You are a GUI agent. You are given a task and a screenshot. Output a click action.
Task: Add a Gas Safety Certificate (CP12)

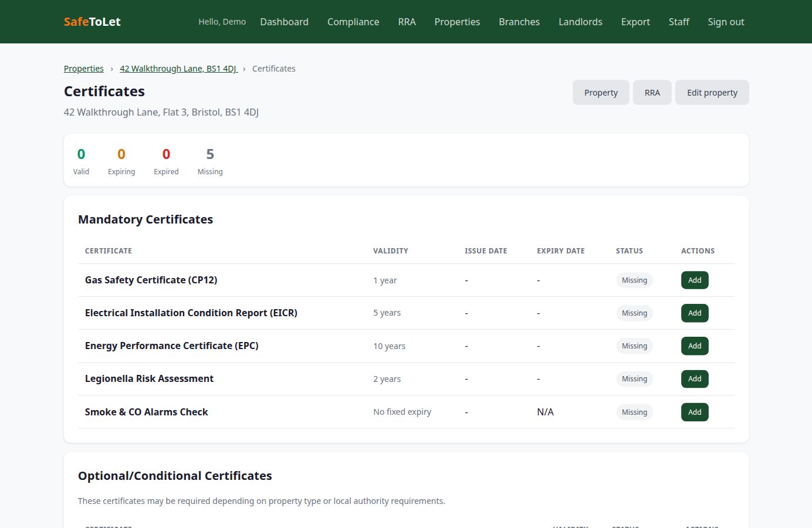(x=695, y=280)
